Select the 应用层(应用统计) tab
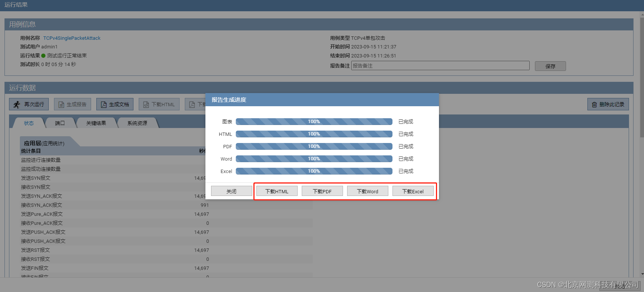 [x=44, y=143]
